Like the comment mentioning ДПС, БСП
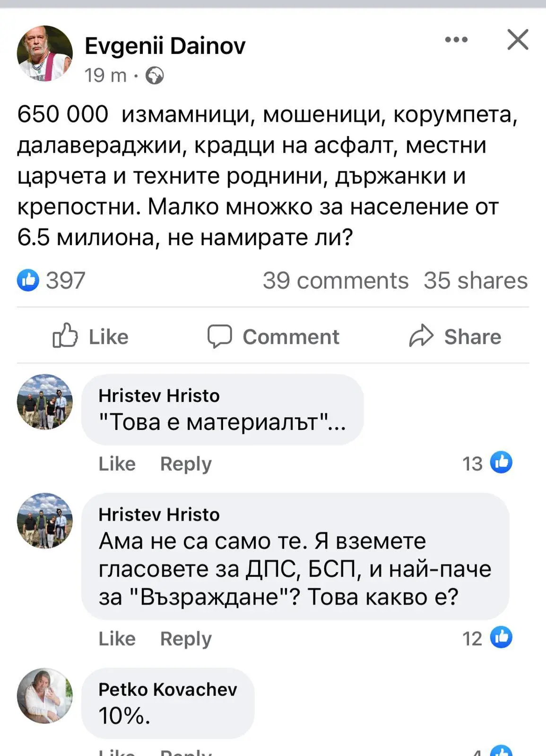The height and width of the screenshot is (756, 546). 117,639
